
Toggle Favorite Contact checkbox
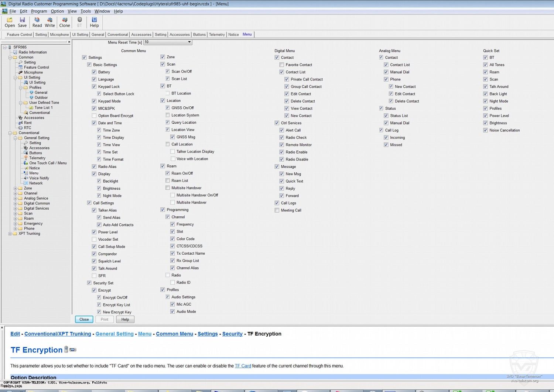click(282, 65)
